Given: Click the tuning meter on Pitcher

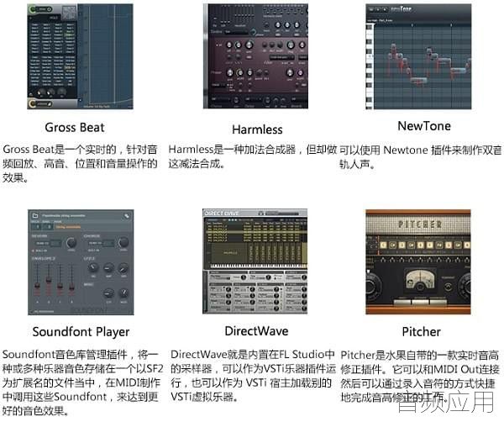Looking at the screenshot, I should (419, 279).
